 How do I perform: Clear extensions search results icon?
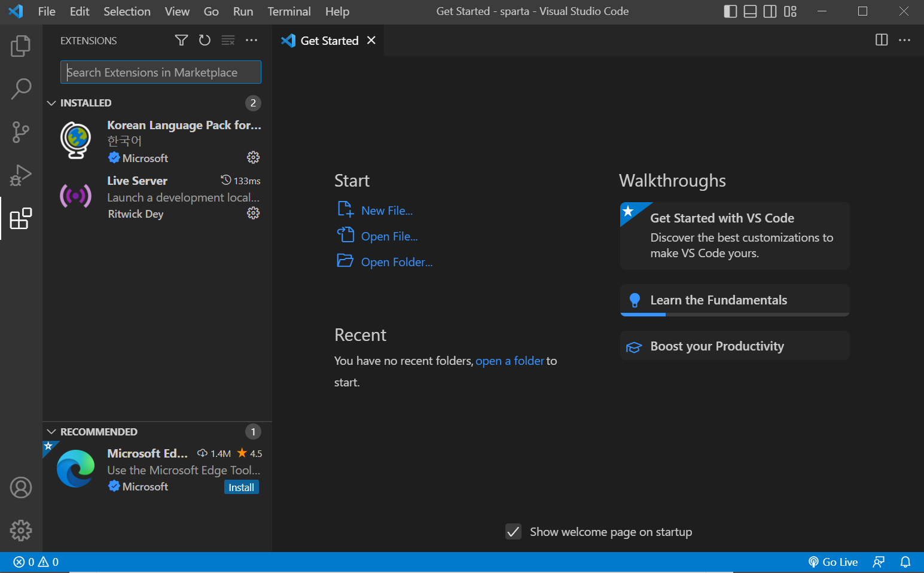228,40
